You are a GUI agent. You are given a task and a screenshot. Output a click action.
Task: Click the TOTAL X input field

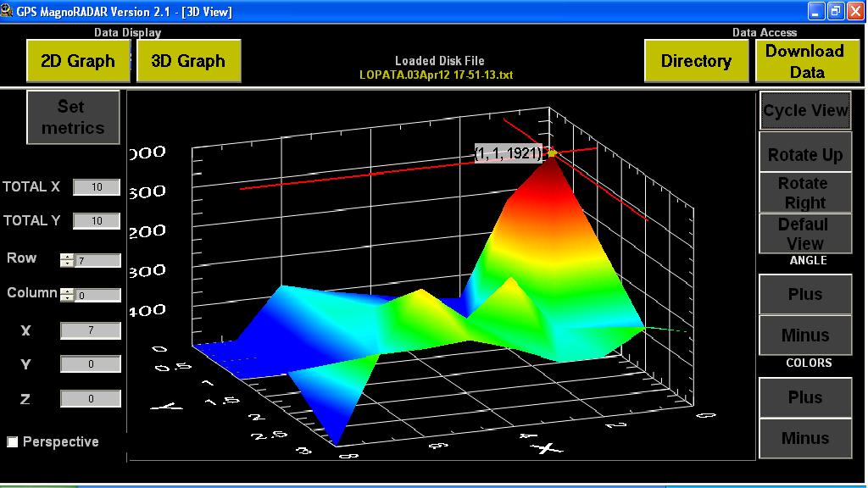click(97, 187)
